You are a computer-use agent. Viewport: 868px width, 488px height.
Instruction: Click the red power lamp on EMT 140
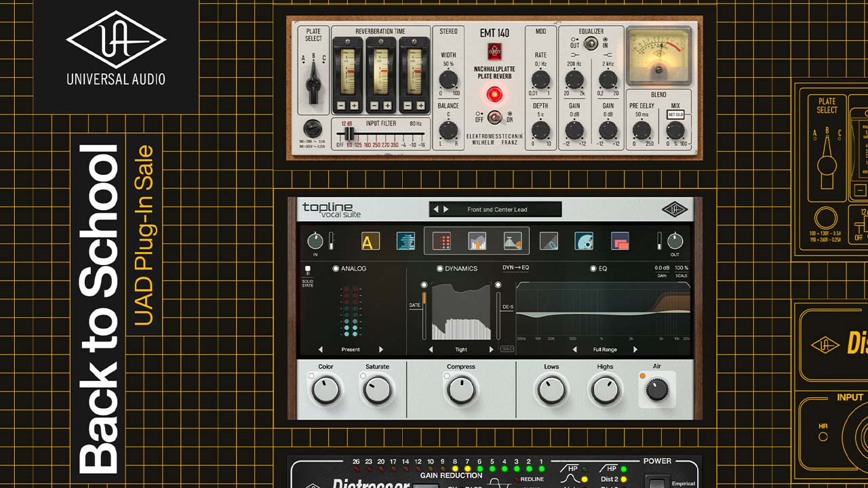495,94
